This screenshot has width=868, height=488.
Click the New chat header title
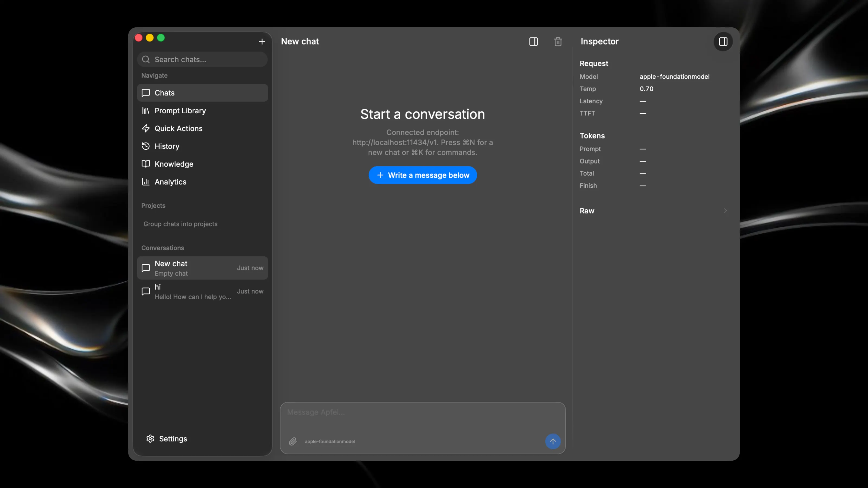tap(299, 41)
